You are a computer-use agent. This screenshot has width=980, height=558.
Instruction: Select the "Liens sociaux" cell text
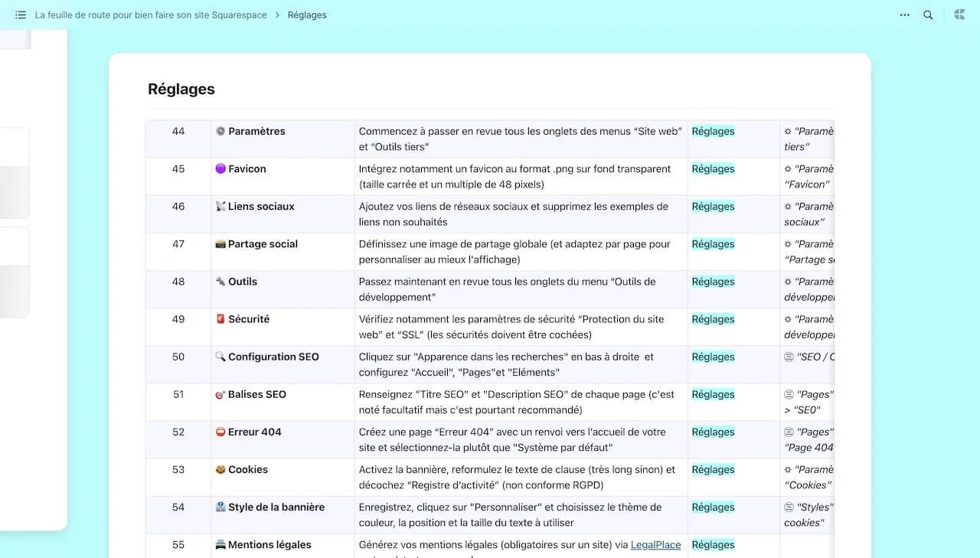tap(261, 206)
